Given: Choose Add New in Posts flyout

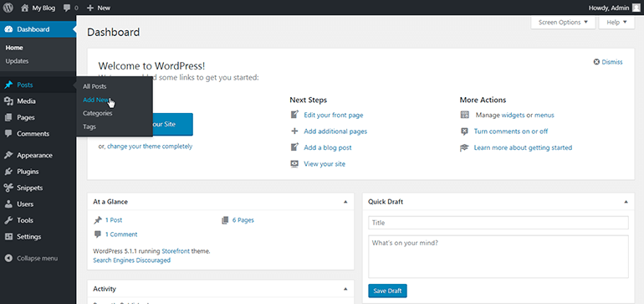Looking at the screenshot, I should click(x=96, y=100).
